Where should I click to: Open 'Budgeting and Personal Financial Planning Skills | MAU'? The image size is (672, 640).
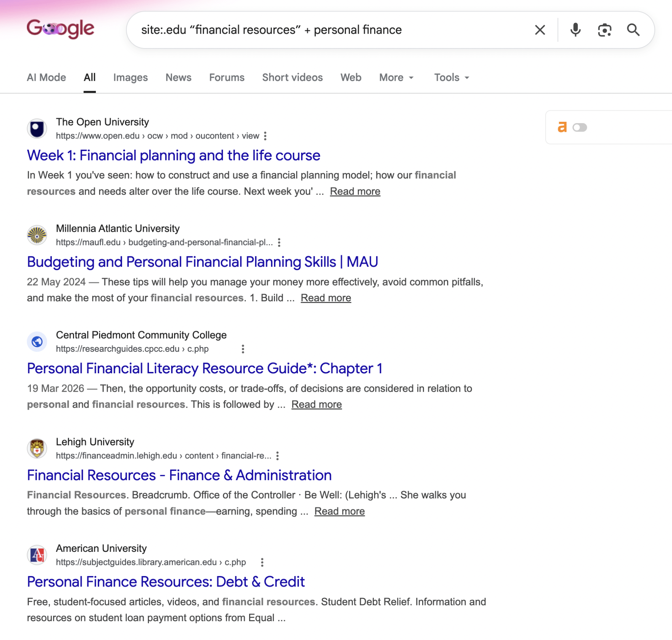(202, 262)
